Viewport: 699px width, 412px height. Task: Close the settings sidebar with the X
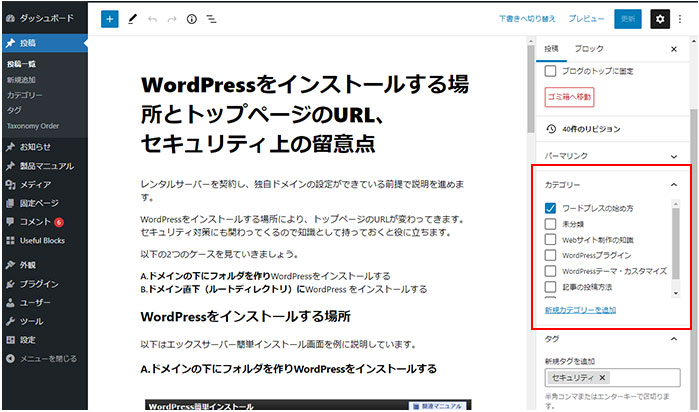tap(674, 49)
